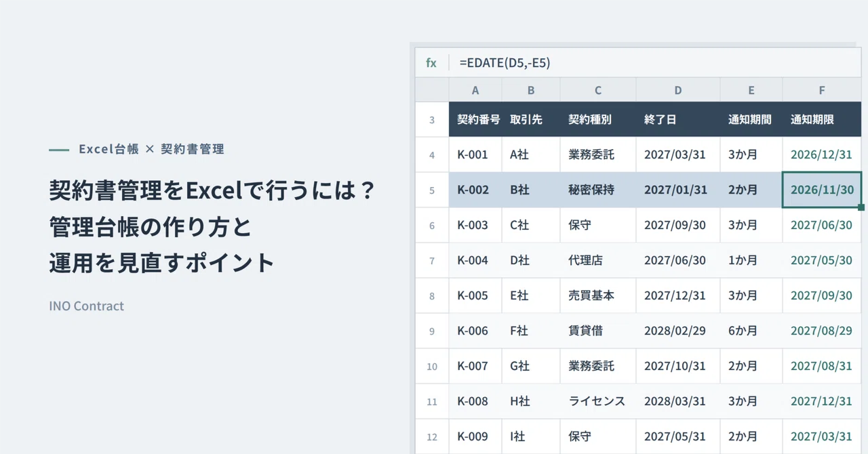
Task: Select the 代理店 contract type cell
Action: pos(598,261)
